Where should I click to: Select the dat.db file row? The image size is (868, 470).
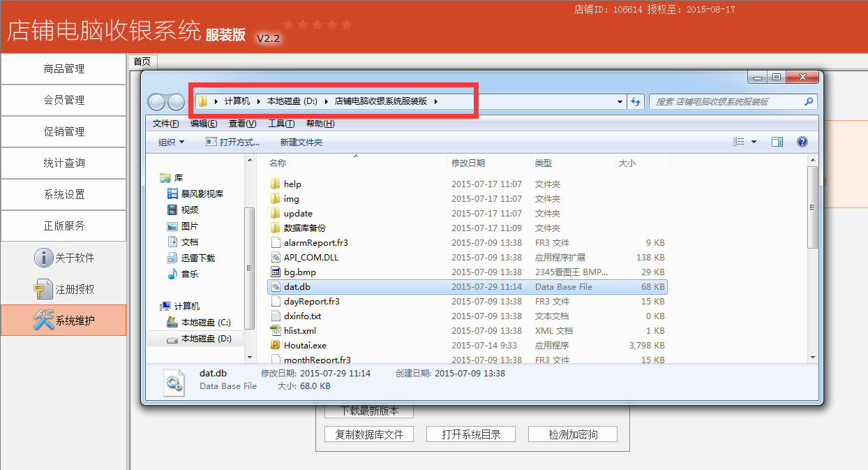(467, 286)
